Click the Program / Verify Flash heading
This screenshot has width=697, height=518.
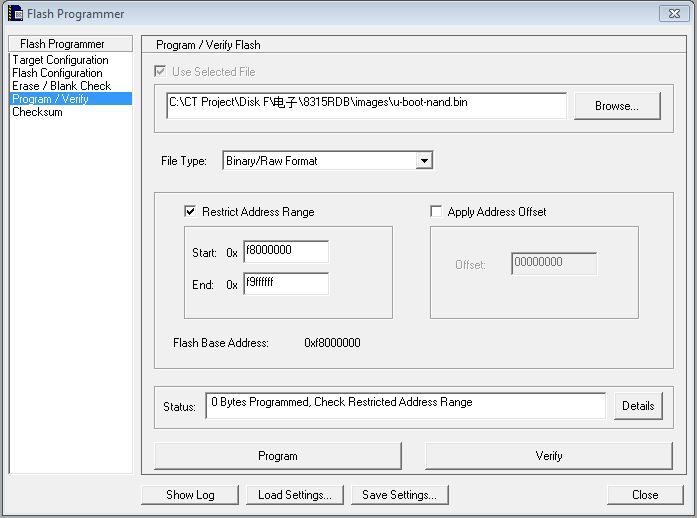pos(208,45)
